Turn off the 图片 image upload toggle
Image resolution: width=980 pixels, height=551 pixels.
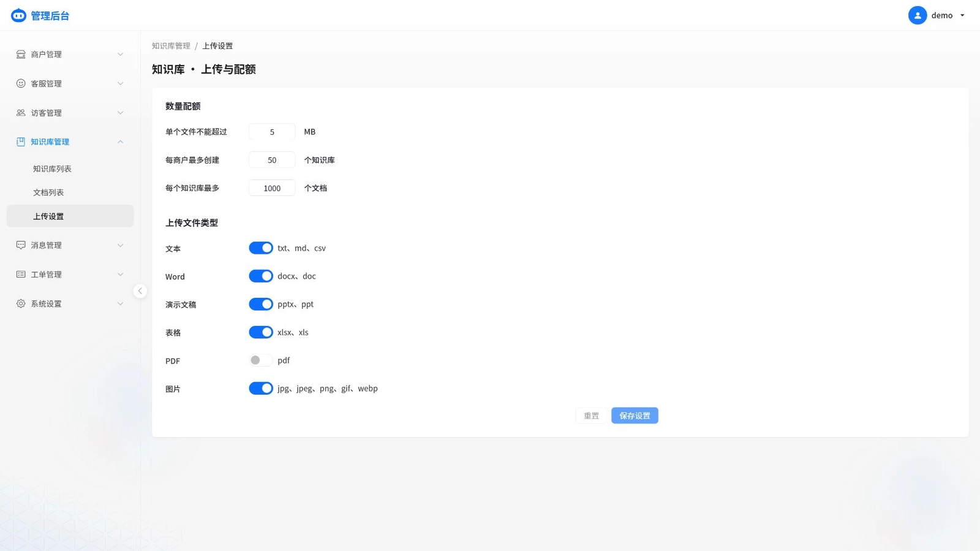(261, 389)
